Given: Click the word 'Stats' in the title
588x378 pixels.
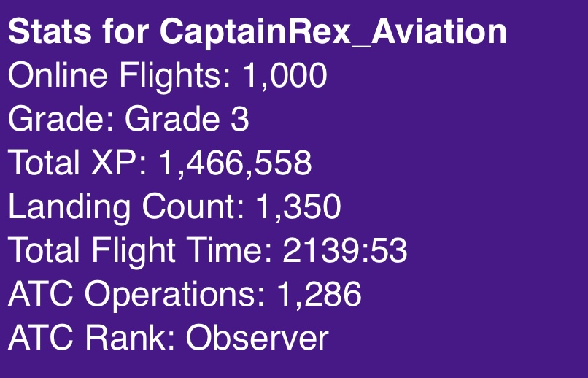Looking at the screenshot, I should click(x=50, y=31).
